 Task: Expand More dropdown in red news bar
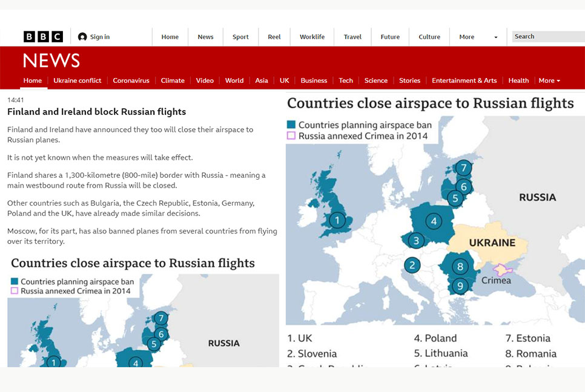tap(549, 80)
